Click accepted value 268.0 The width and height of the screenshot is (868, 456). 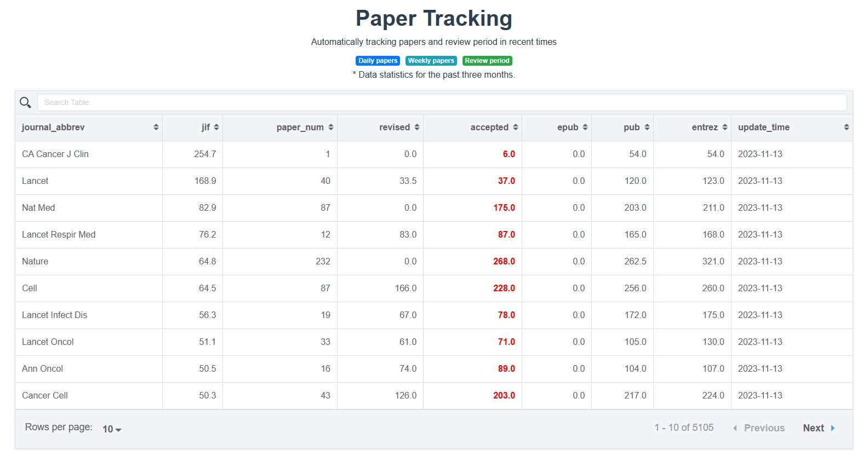[504, 262]
